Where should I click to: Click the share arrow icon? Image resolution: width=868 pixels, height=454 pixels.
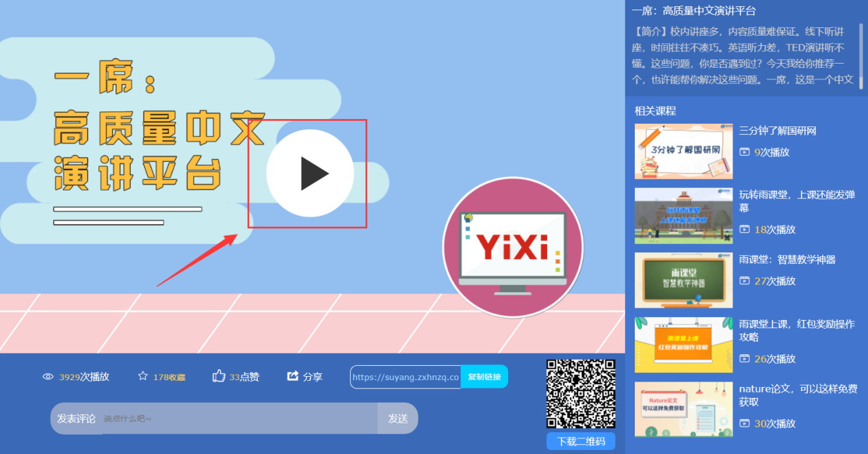(x=293, y=376)
